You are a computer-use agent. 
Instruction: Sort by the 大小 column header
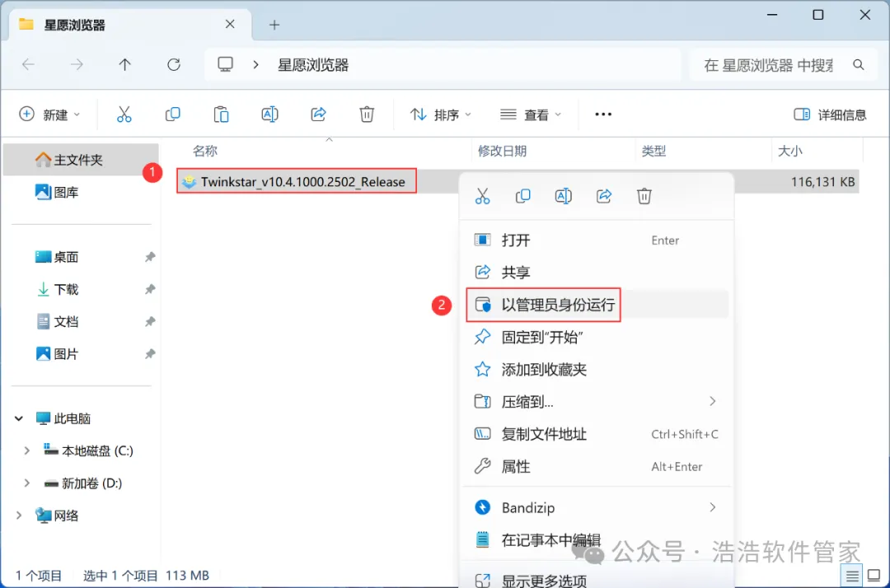(789, 152)
